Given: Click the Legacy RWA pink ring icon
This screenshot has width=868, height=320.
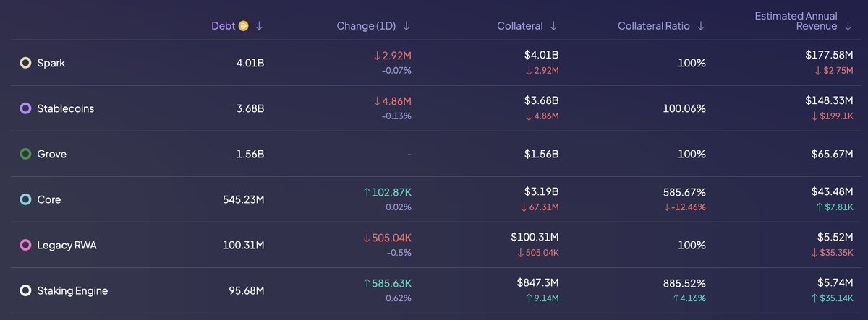Looking at the screenshot, I should (25, 246).
